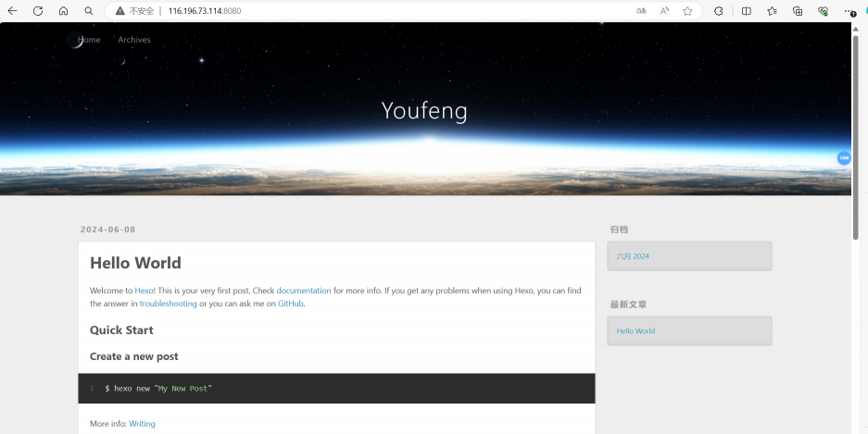The width and height of the screenshot is (868, 434).
Task: Activate the read aloud icon
Action: point(664,11)
